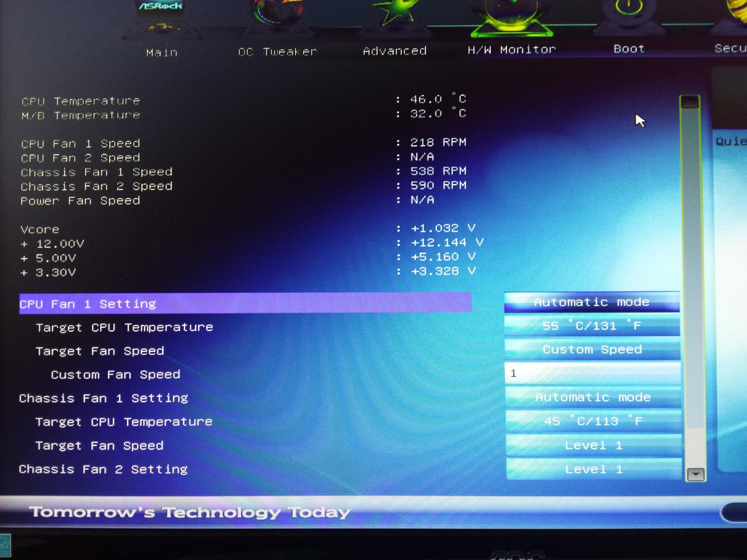Switch to the OC Tweaker tab
This screenshot has height=560, width=747.
(x=278, y=52)
